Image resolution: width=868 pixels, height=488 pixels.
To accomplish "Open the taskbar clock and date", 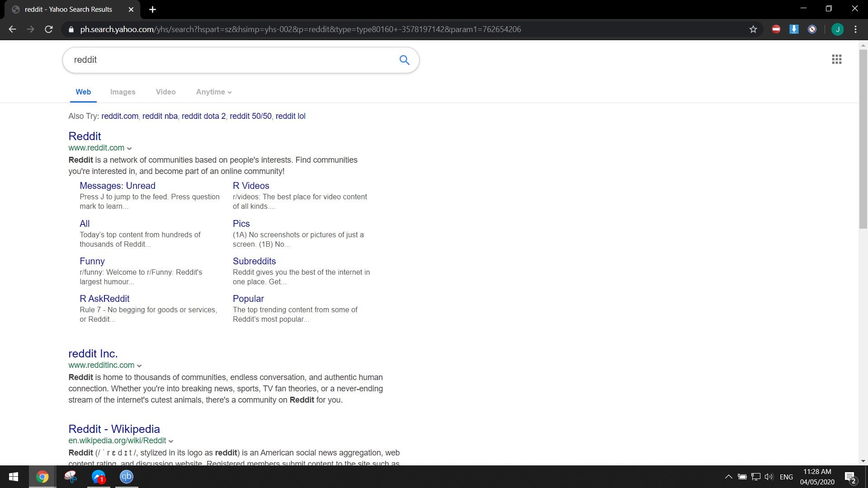I will 817,477.
